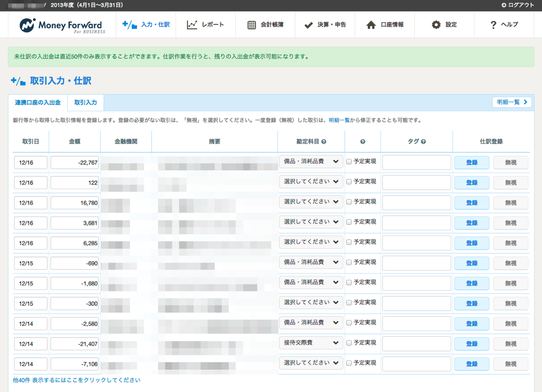Open the 入力・仕訳 plus-slash icon in navigation
Screen dimensions: 542x392
(x=130, y=25)
